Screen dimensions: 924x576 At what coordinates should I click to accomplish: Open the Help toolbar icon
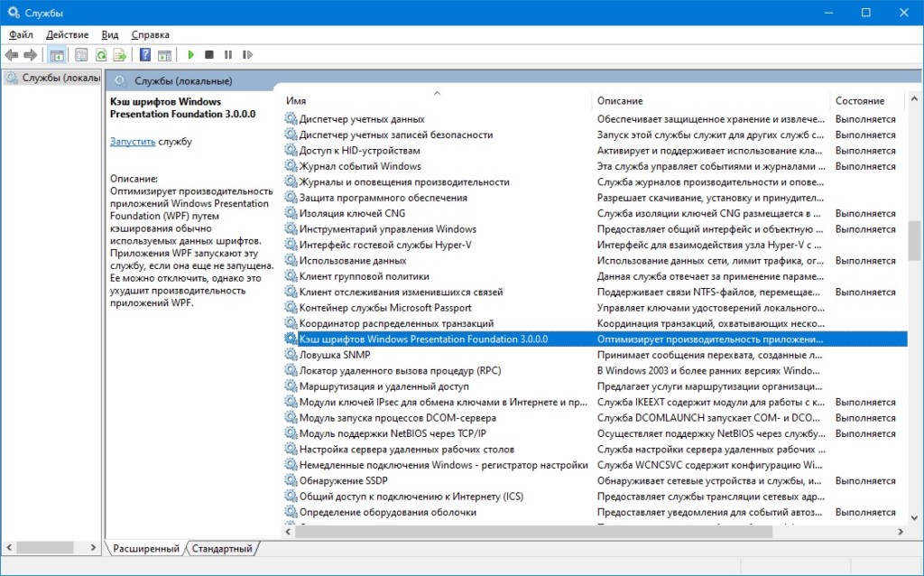click(x=145, y=55)
